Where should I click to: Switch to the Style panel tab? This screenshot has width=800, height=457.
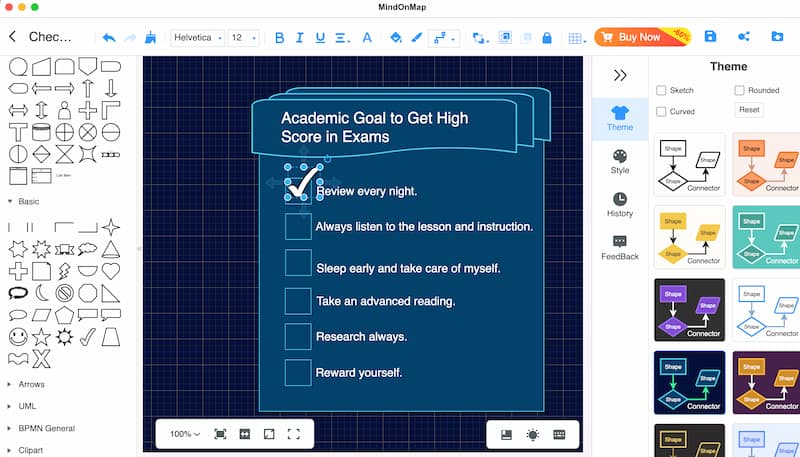coord(620,162)
